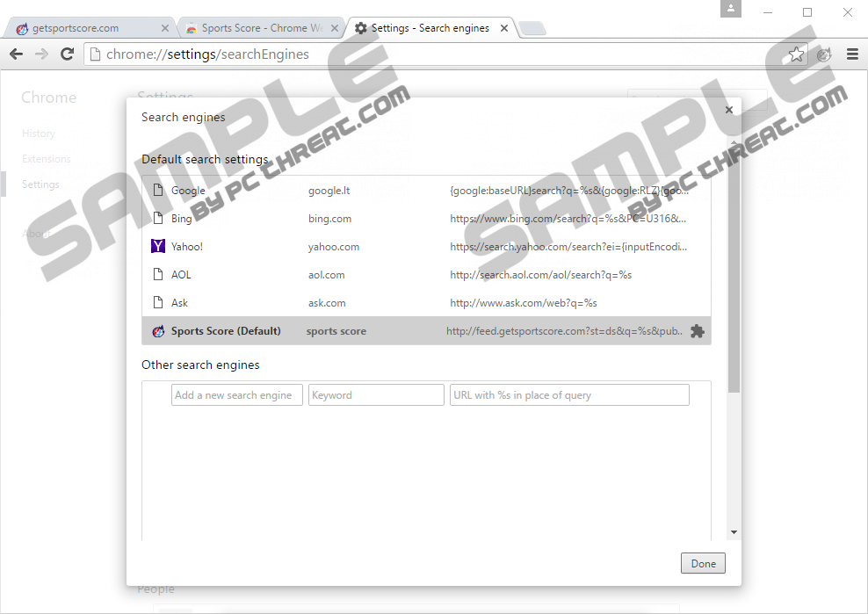868x614 pixels.
Task: Select the Ask search engine name
Action: coord(179,303)
